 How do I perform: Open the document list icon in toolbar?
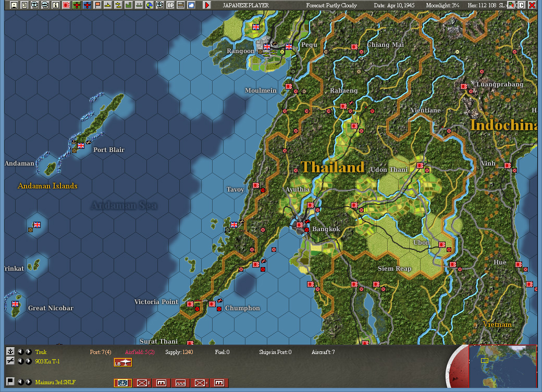24,5
